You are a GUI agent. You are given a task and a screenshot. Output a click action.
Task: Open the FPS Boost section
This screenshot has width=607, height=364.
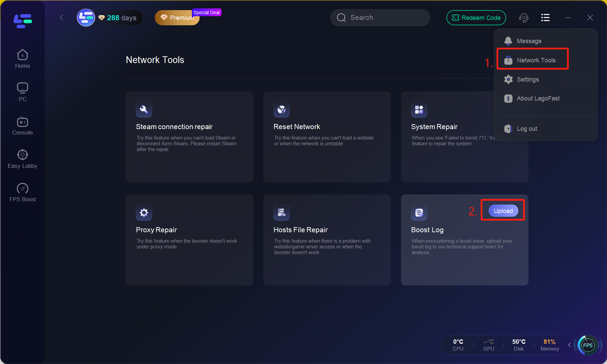[x=22, y=192]
